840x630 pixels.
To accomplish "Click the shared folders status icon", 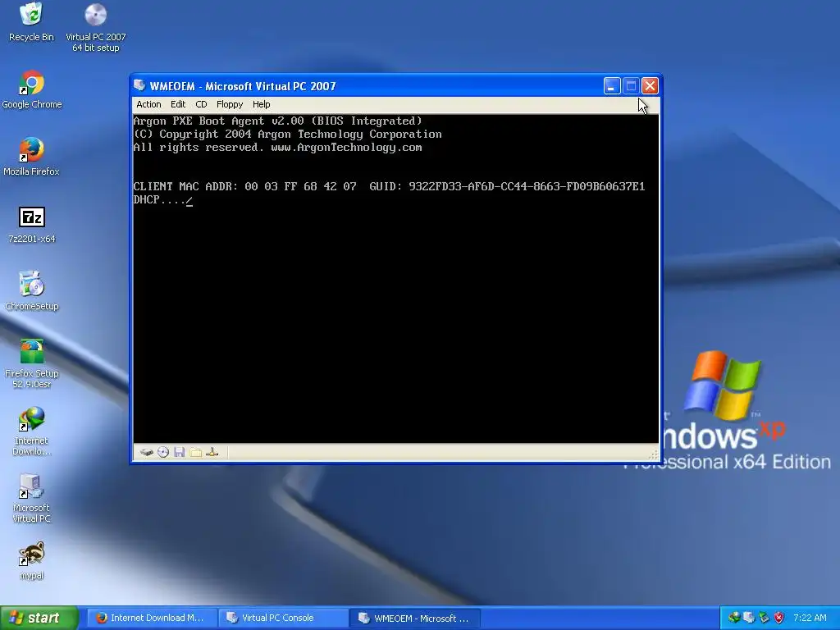I will coord(195,453).
